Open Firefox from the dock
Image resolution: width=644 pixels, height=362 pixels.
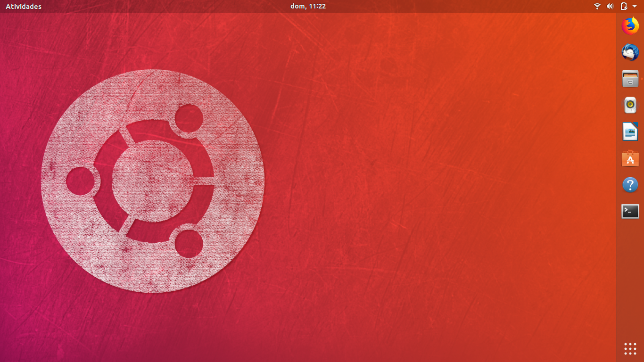tap(630, 26)
